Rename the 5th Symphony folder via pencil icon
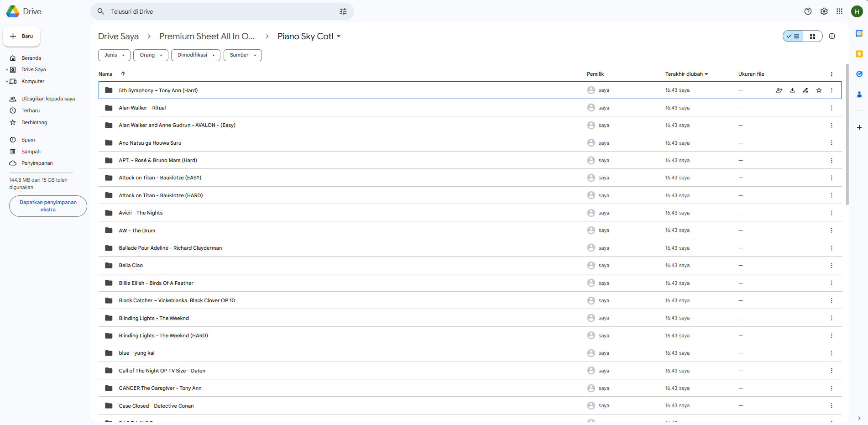The height and width of the screenshot is (425, 868). coord(805,90)
